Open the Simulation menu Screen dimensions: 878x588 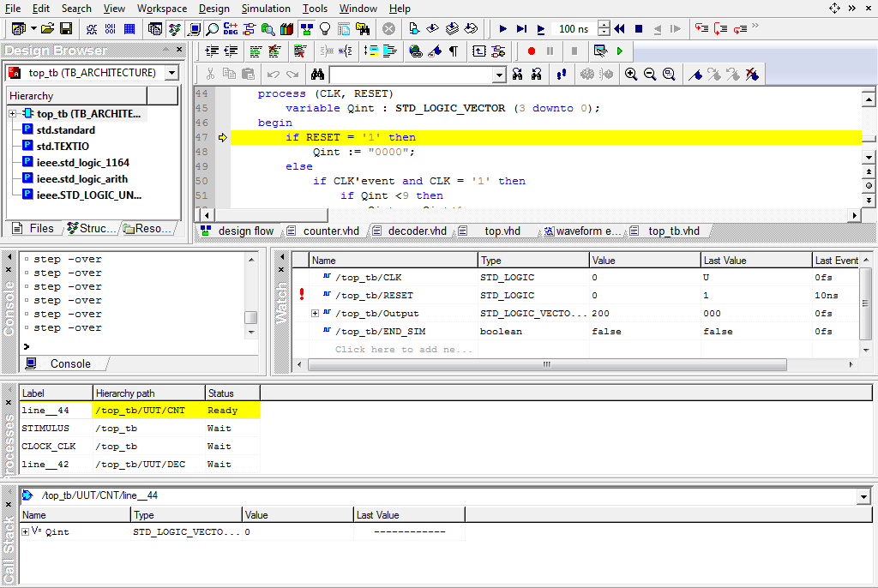[x=266, y=9]
